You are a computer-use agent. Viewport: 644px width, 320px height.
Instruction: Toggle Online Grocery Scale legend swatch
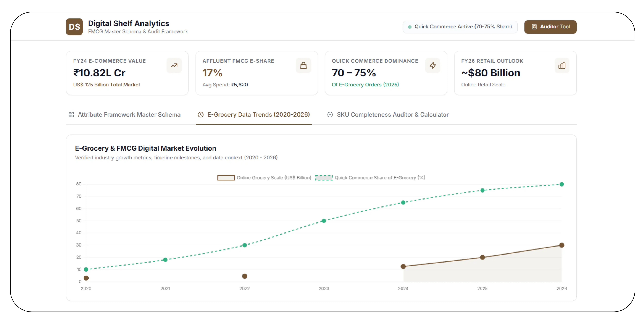(226, 178)
